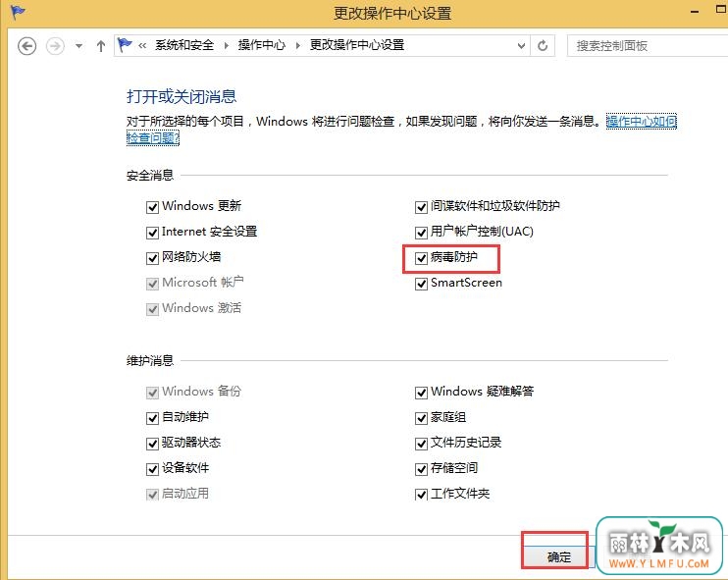
Task: Toggle the 家庭组 checkbox
Action: point(421,418)
